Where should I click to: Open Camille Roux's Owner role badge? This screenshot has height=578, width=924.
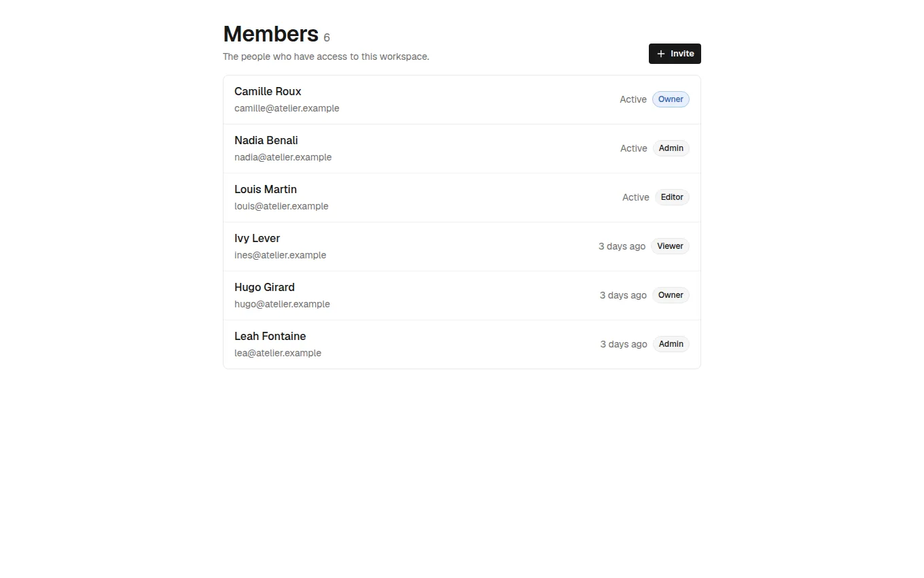[671, 99]
